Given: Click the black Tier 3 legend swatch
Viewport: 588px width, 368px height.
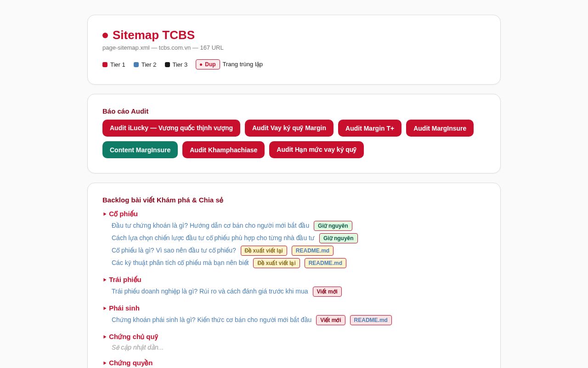Looking at the screenshot, I should (x=167, y=65).
